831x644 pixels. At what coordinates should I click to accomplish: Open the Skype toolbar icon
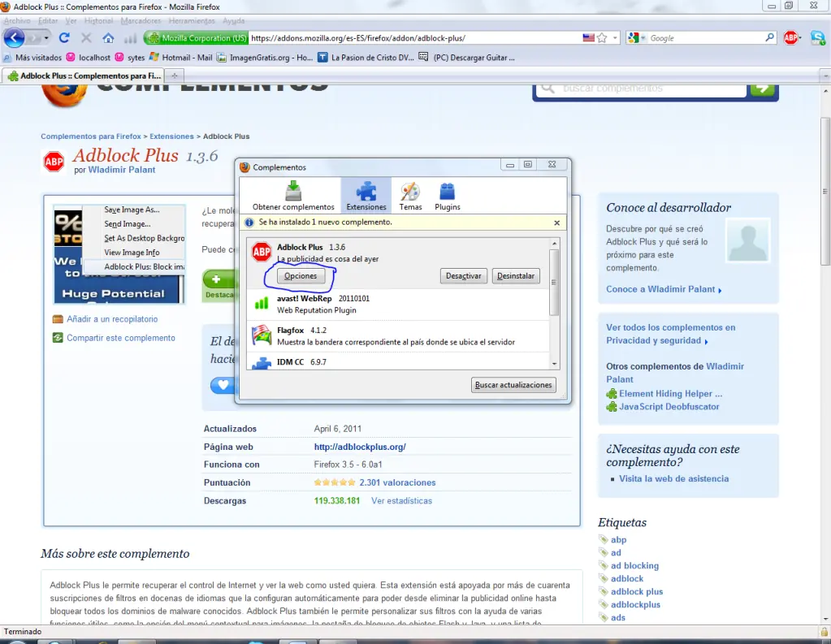(817, 37)
